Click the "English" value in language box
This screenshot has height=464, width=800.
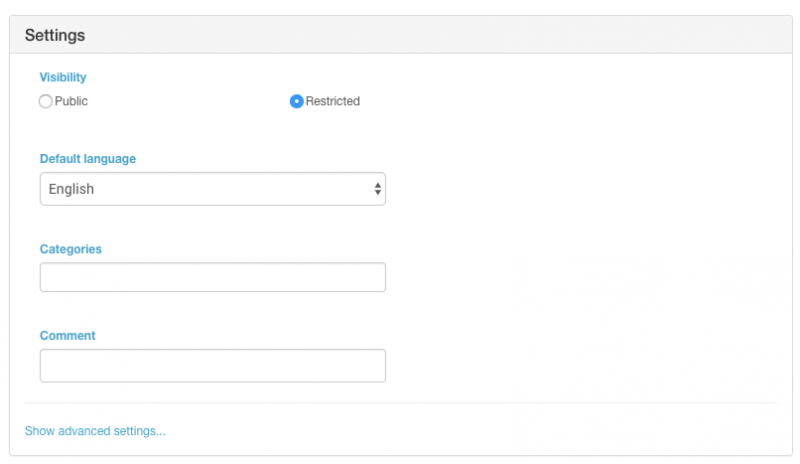(x=71, y=189)
